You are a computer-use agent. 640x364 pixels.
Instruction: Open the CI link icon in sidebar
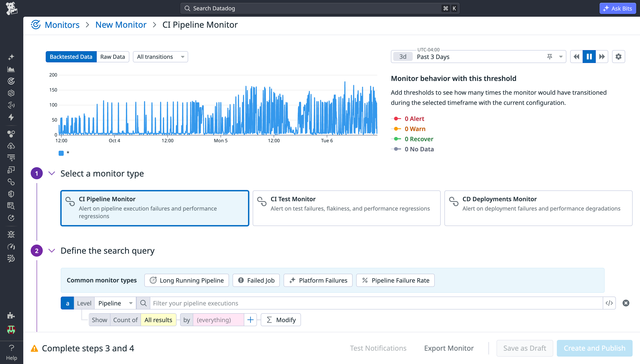pyautogui.click(x=11, y=182)
